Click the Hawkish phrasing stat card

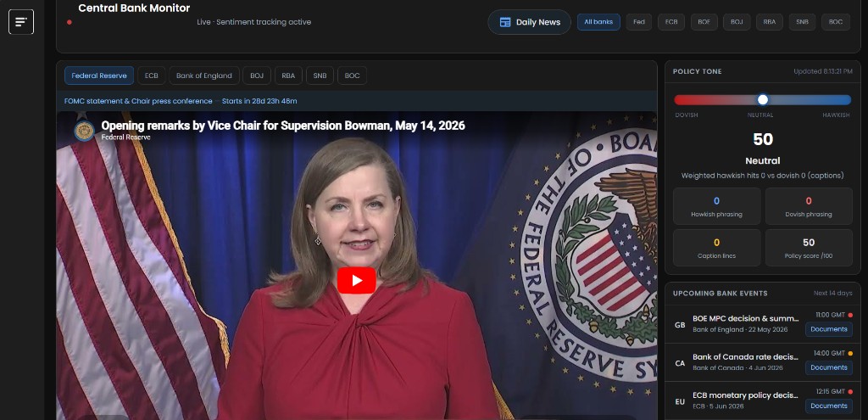point(717,206)
